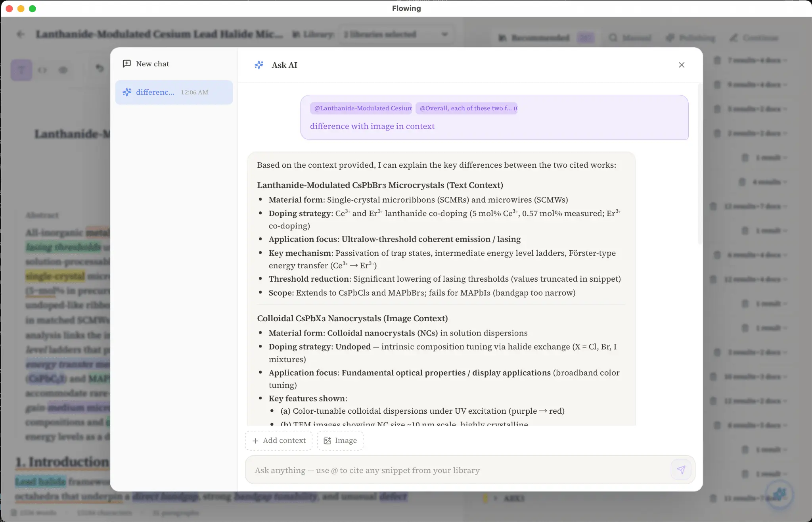812x522 pixels.
Task: Click the pencil icon on Continue tab
Action: 734,38
